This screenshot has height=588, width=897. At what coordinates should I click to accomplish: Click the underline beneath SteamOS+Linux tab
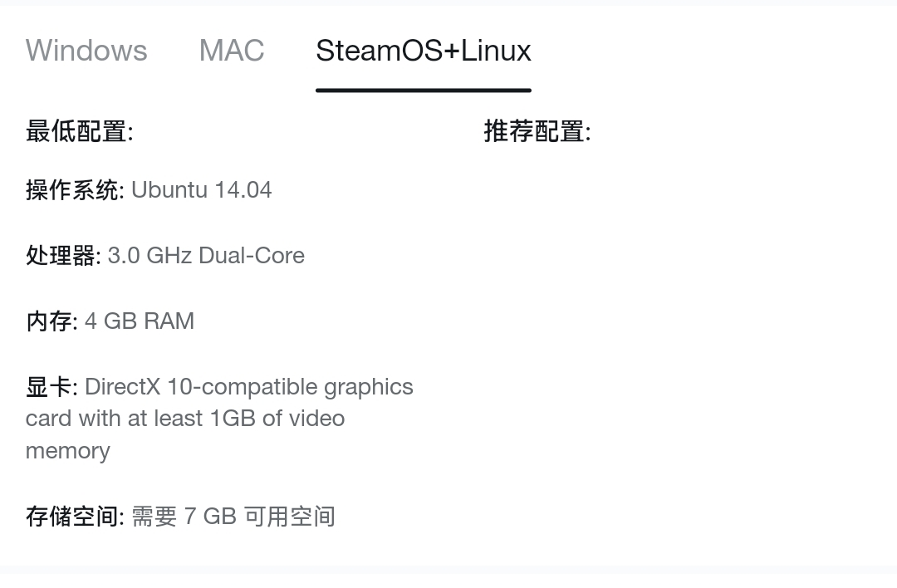point(423,90)
